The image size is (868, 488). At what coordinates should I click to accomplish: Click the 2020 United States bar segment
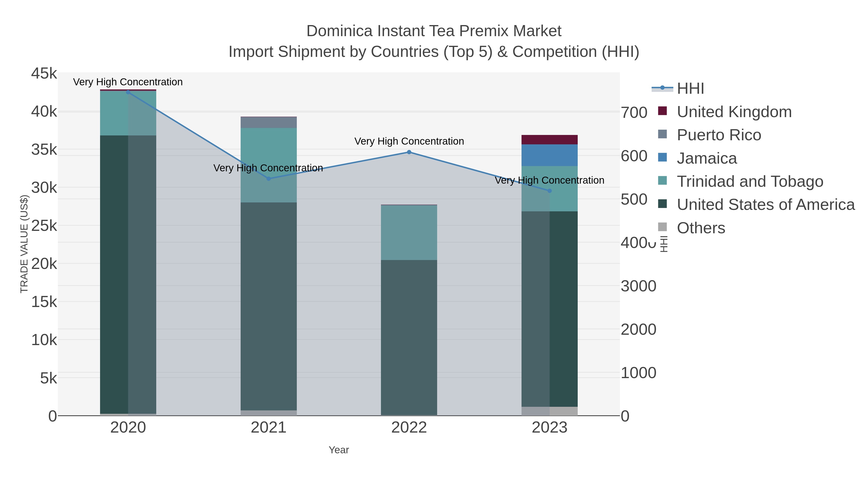coord(128,274)
